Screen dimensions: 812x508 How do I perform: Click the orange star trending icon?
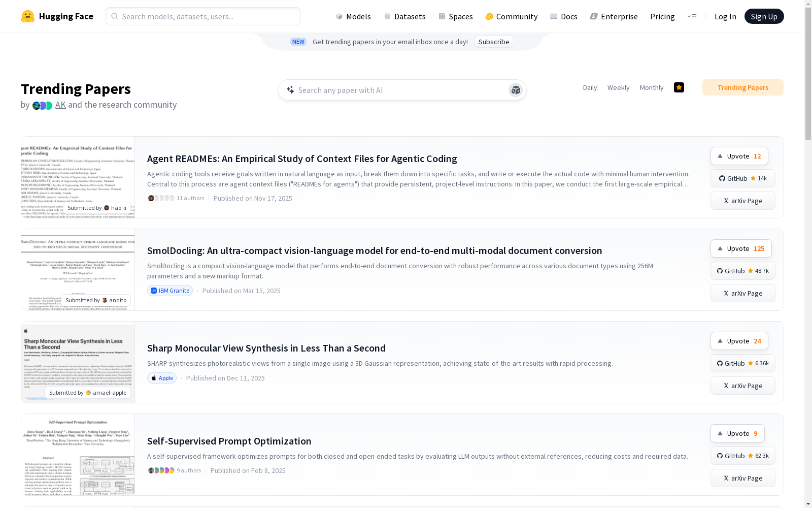(679, 87)
